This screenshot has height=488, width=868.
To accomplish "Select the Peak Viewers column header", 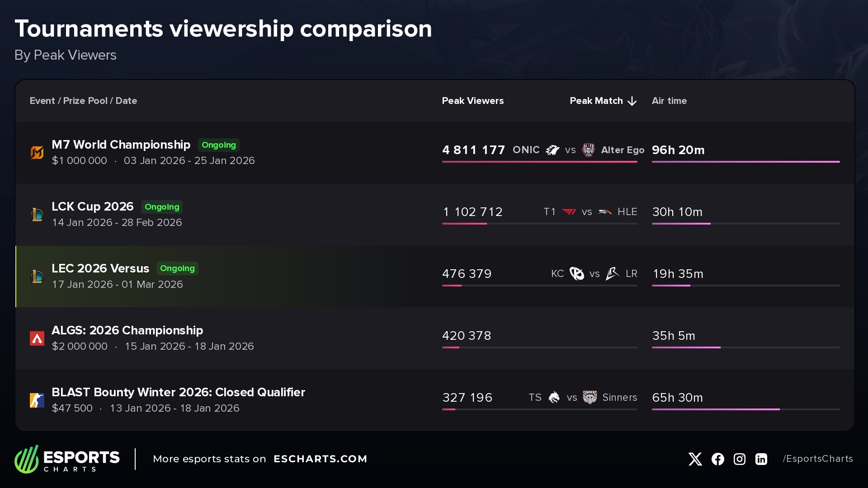I will (x=472, y=101).
